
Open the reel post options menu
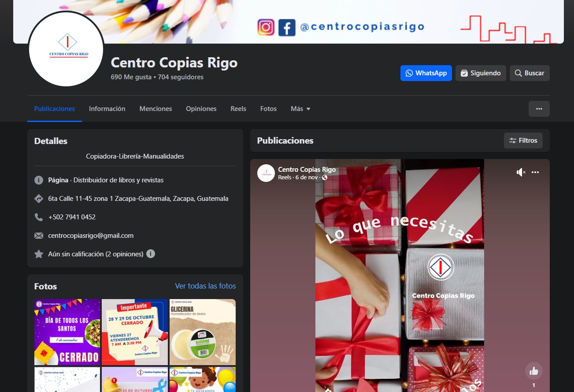tap(535, 172)
